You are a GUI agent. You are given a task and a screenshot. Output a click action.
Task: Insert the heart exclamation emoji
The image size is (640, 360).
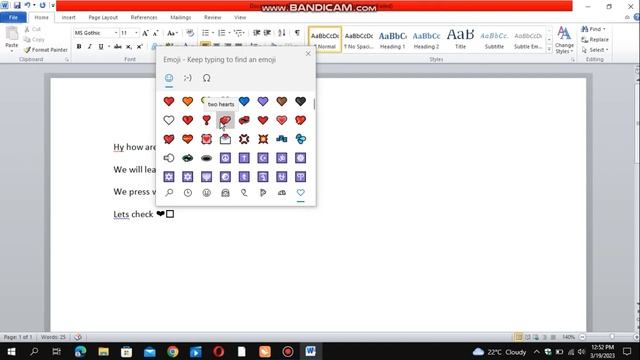[207, 120]
